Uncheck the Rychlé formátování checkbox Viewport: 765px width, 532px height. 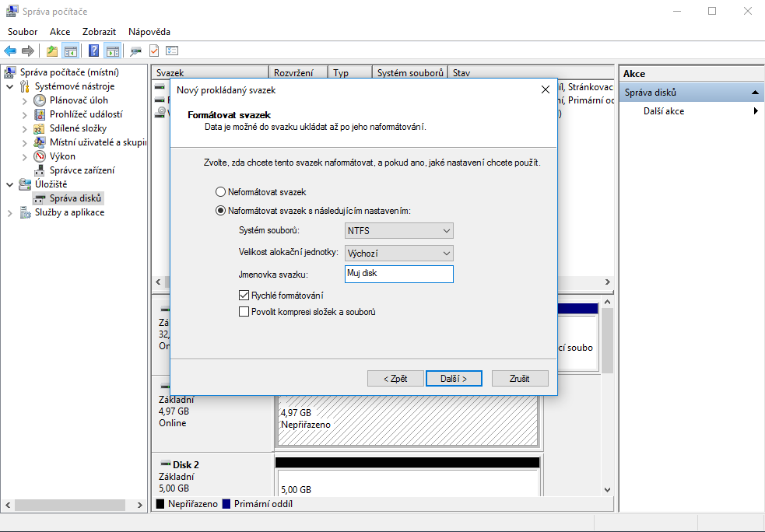click(x=244, y=296)
